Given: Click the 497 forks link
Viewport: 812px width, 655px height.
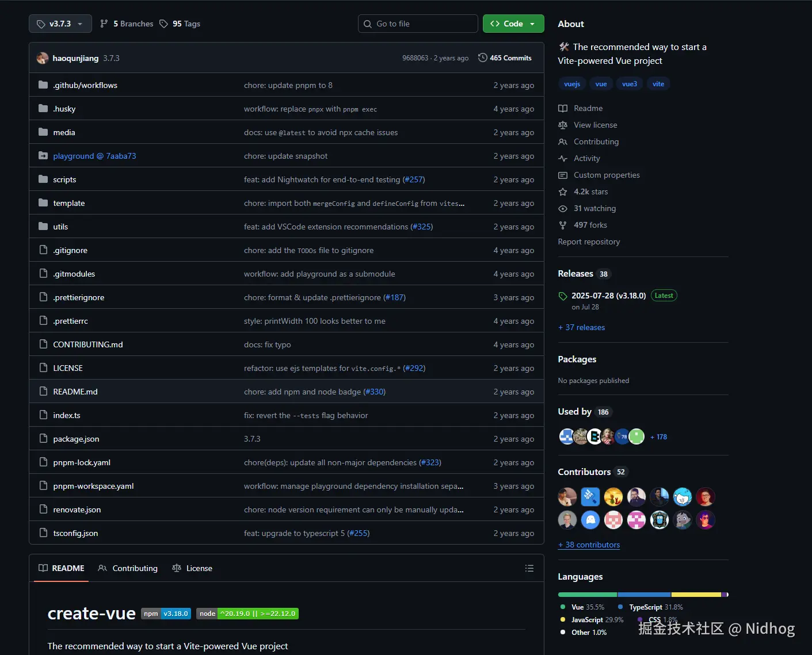Looking at the screenshot, I should (582, 225).
